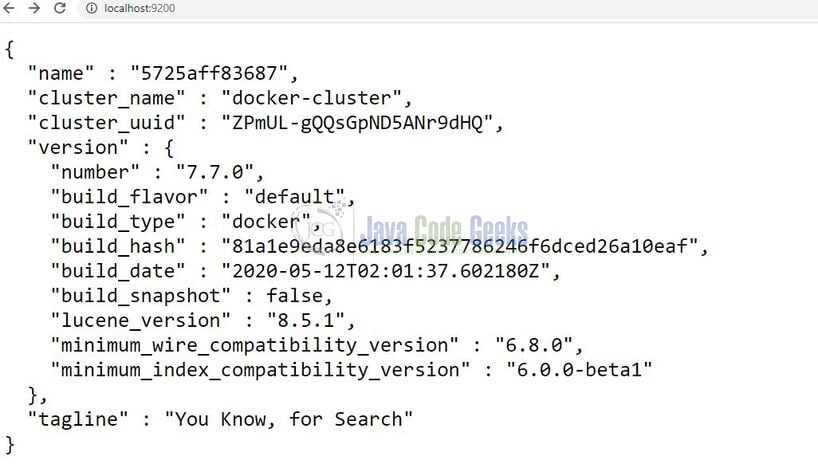Viewport: 818px width, 464px height.
Task: Reload the localhost:9200 page
Action: 59,8
